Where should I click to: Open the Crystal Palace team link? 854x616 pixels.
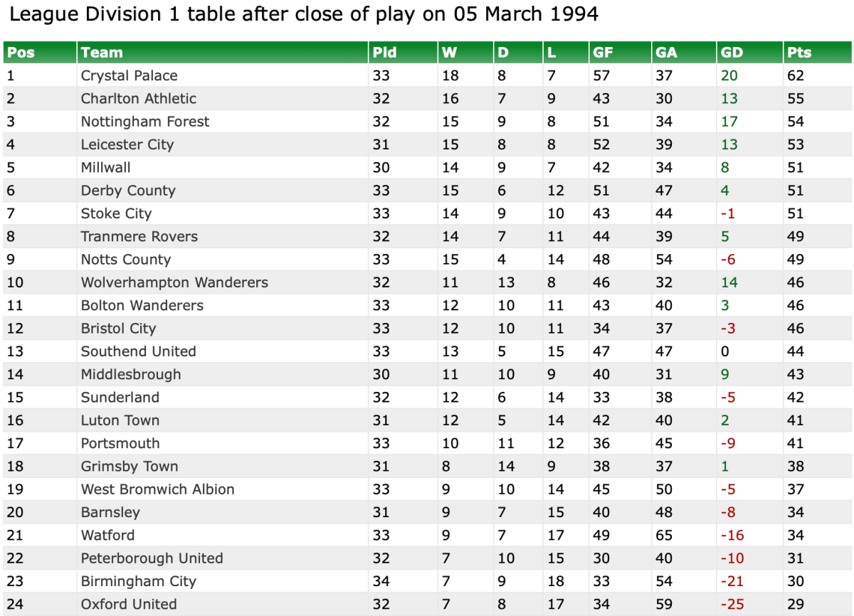click(x=129, y=75)
